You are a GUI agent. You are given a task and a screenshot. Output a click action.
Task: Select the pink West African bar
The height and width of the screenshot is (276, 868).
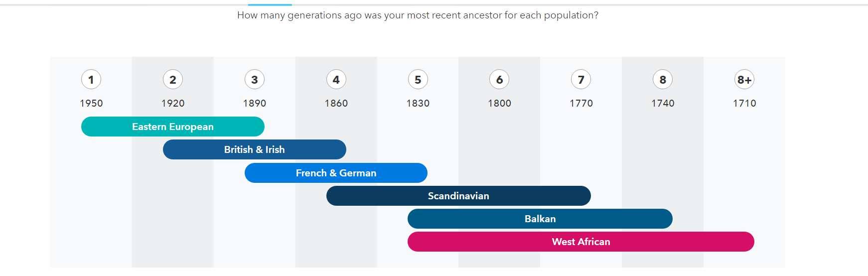click(581, 242)
